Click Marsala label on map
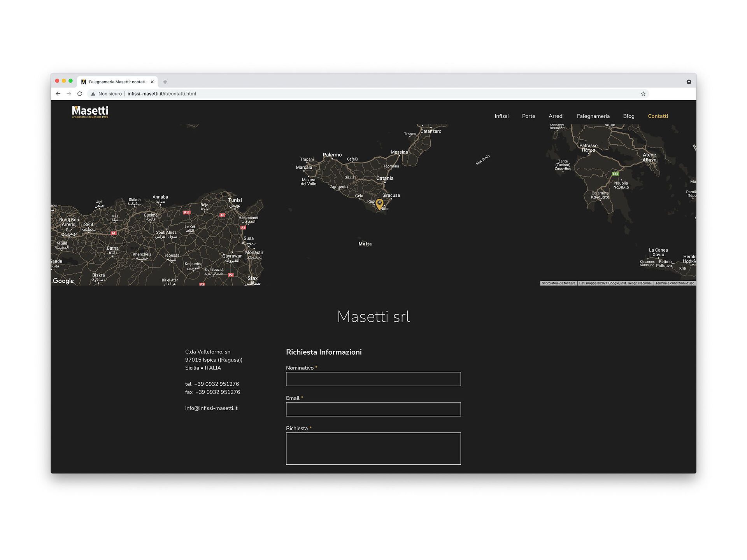The width and height of the screenshot is (747, 560). [x=304, y=167]
